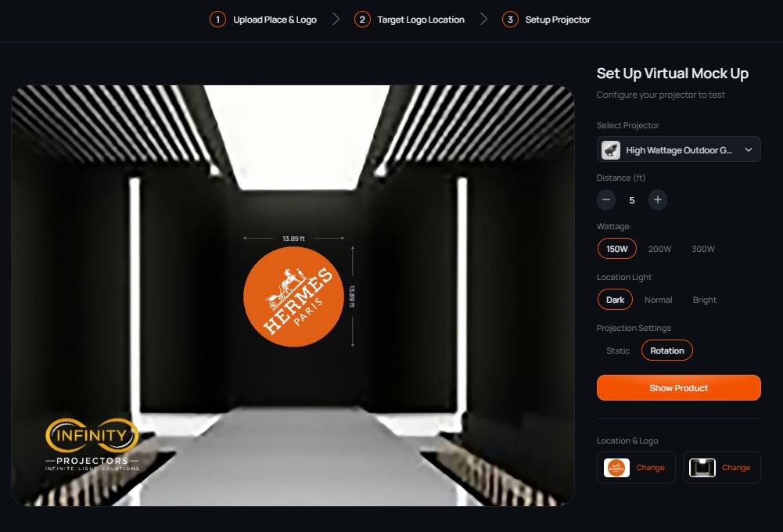Click the distance value 5

[x=632, y=200]
